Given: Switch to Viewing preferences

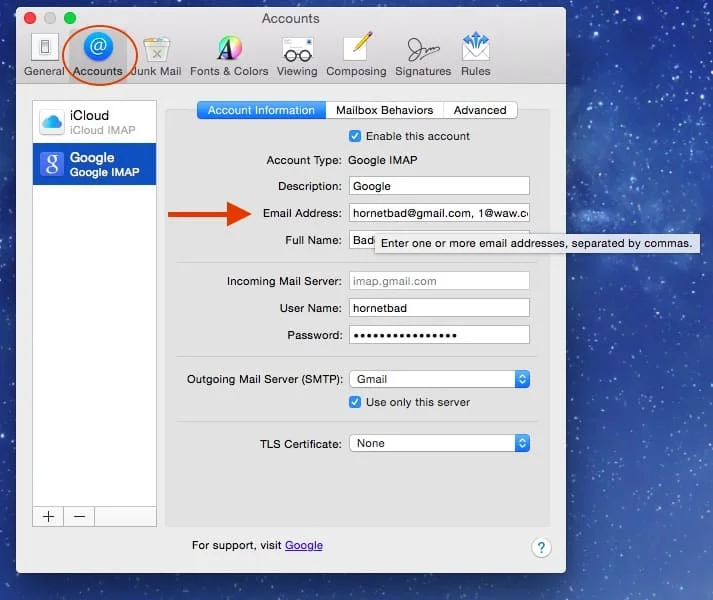Looking at the screenshot, I should pyautogui.click(x=298, y=54).
